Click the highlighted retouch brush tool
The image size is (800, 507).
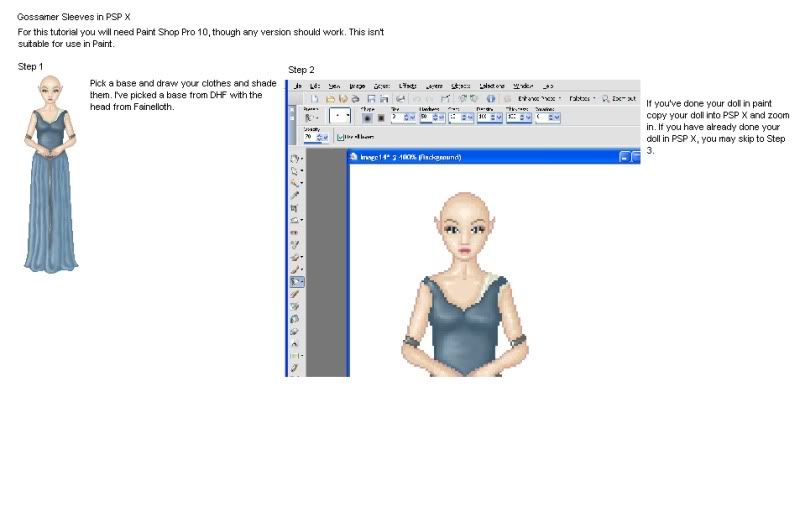click(297, 282)
